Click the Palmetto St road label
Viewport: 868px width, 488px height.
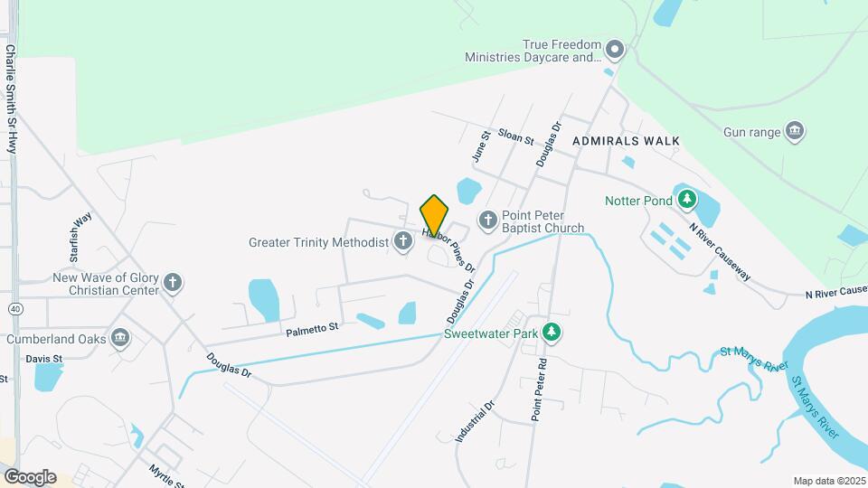point(312,330)
